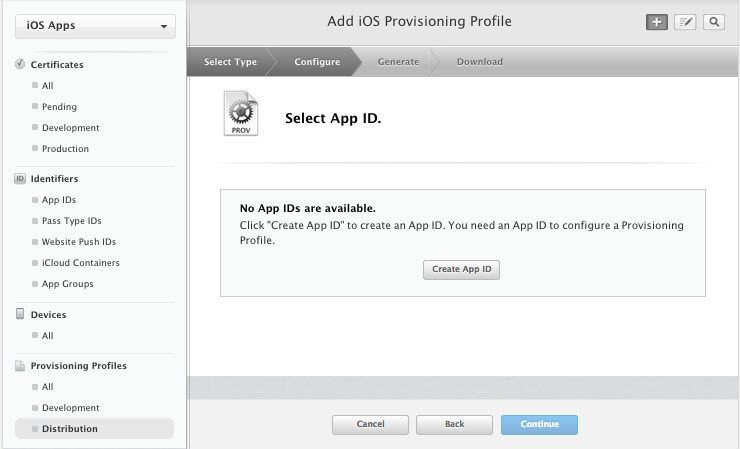Click the edit pencil icon button

pos(685,22)
